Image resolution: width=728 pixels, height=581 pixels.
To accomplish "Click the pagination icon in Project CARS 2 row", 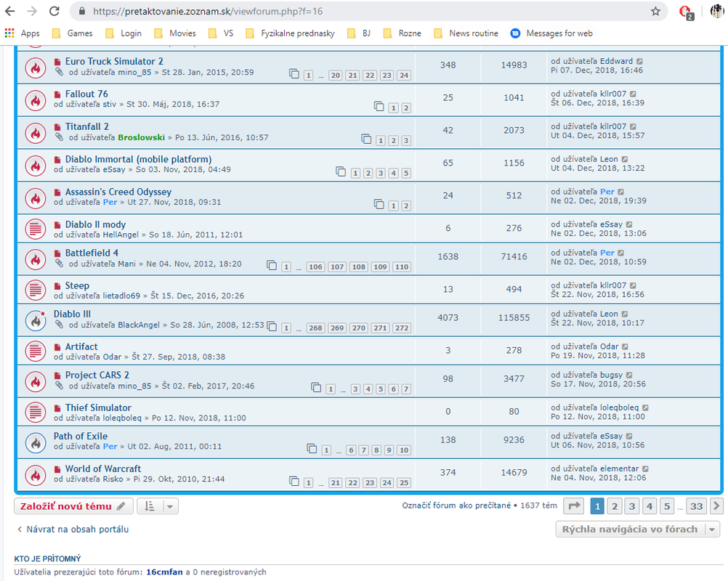I will [316, 388].
